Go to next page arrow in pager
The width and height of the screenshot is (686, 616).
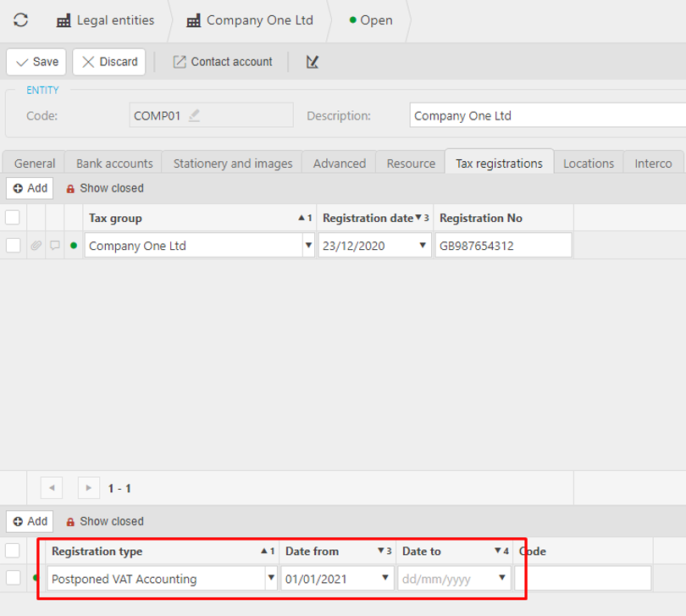(88, 488)
